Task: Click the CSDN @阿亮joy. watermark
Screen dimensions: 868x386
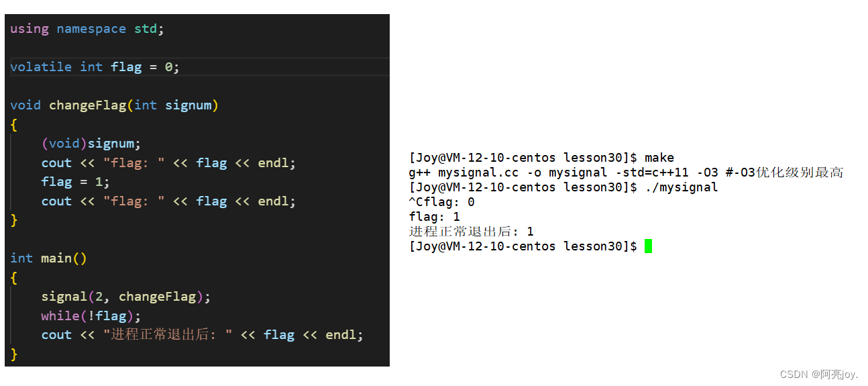Action: [820, 375]
